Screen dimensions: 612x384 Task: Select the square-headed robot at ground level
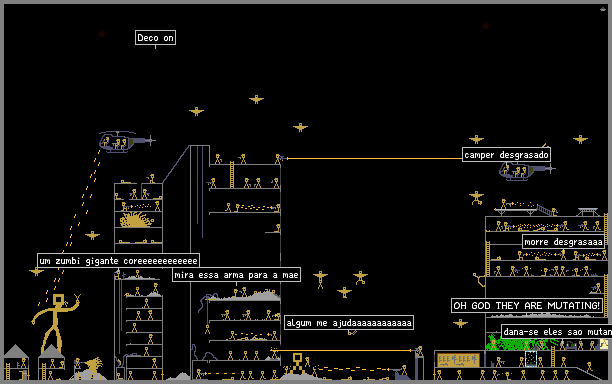coord(297,365)
